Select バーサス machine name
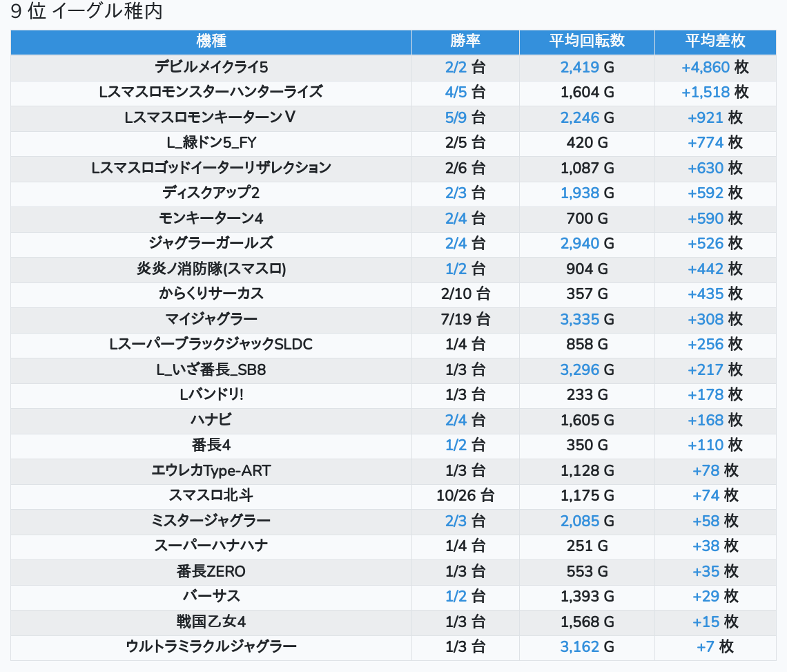 click(211, 597)
